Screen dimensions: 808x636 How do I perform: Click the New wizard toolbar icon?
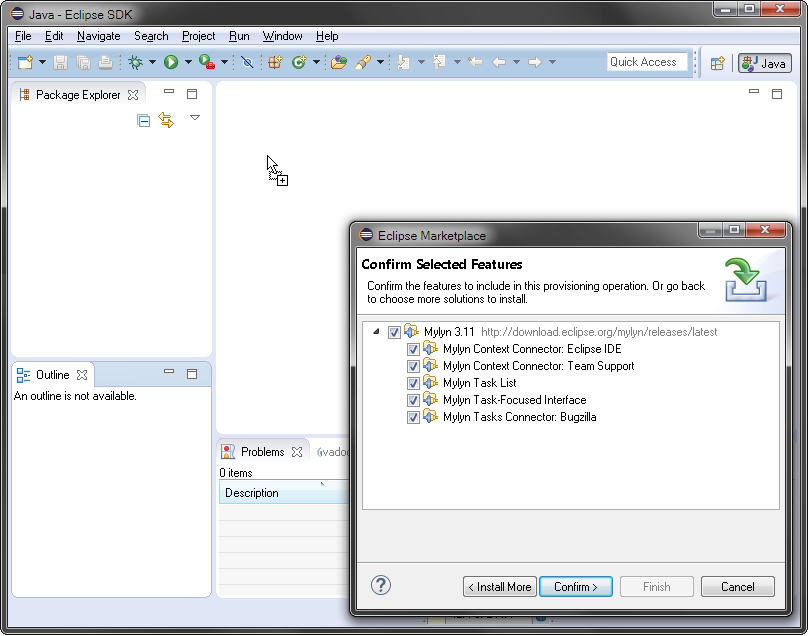click(x=25, y=62)
